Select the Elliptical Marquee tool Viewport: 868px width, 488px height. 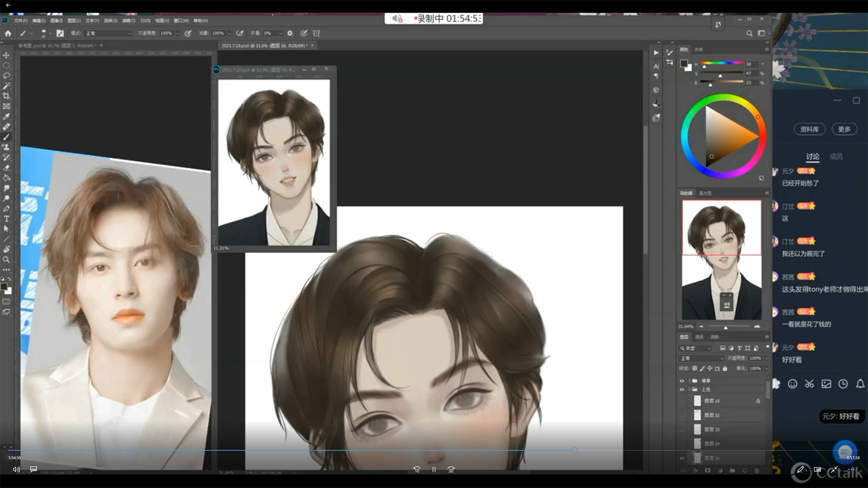click(x=6, y=66)
